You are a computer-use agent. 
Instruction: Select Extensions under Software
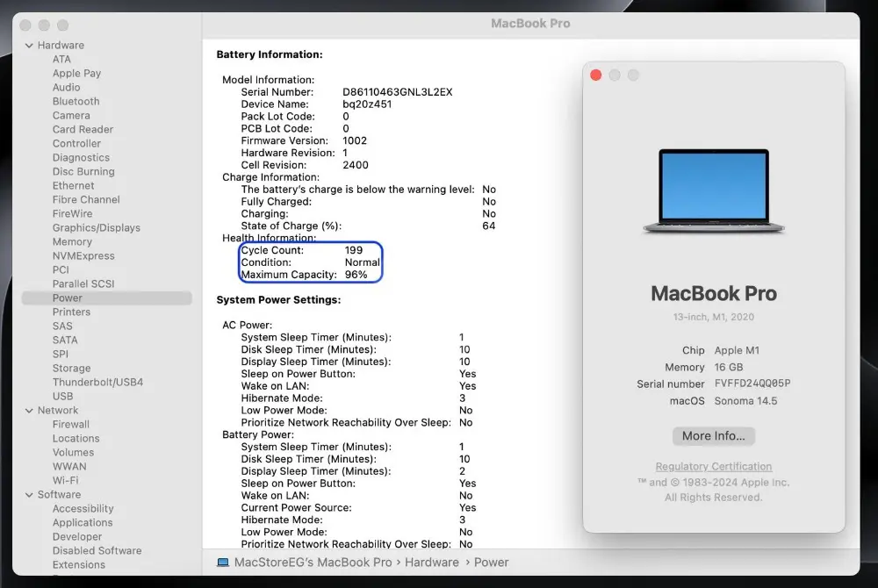click(x=79, y=564)
